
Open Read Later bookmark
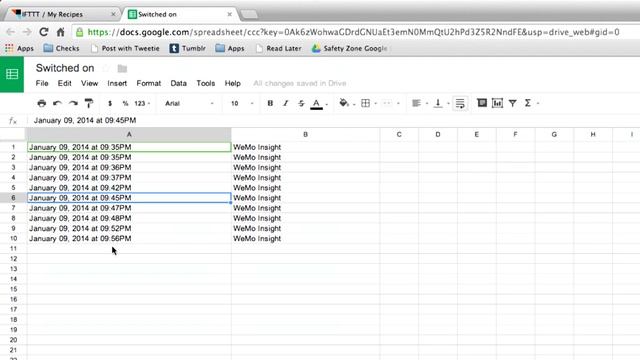(x=279, y=48)
